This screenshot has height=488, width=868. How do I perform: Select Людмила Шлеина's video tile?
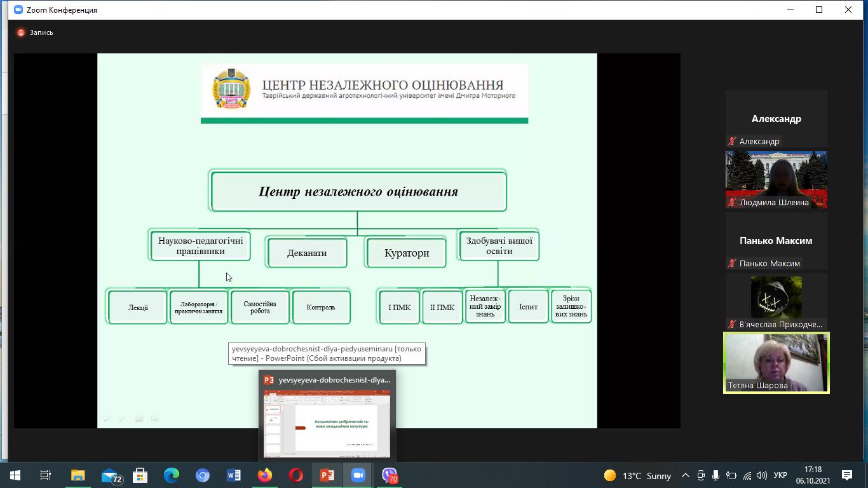pos(776,180)
